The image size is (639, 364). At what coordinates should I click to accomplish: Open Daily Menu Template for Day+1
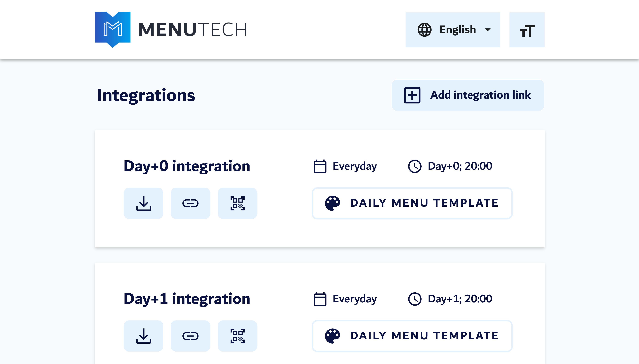(x=412, y=336)
